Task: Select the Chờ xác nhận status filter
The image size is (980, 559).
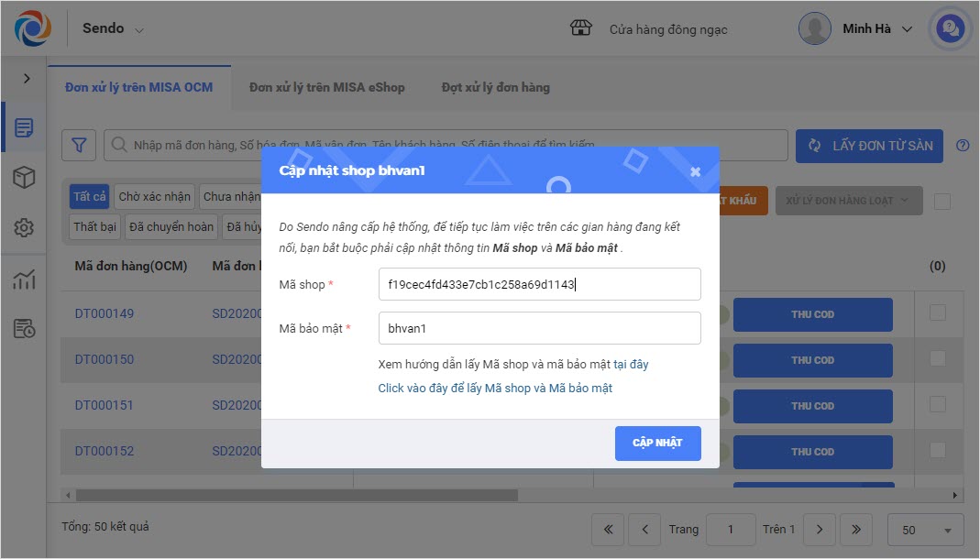Action: pos(154,197)
